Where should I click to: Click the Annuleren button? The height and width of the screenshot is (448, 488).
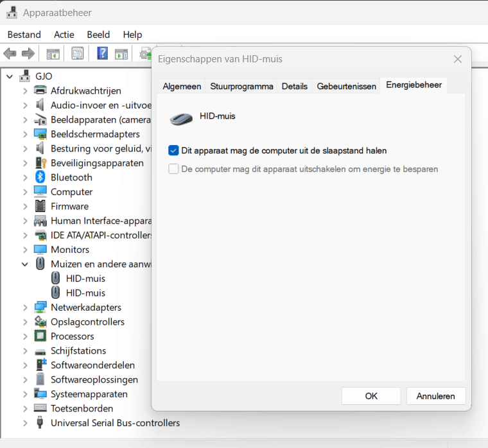(x=436, y=396)
